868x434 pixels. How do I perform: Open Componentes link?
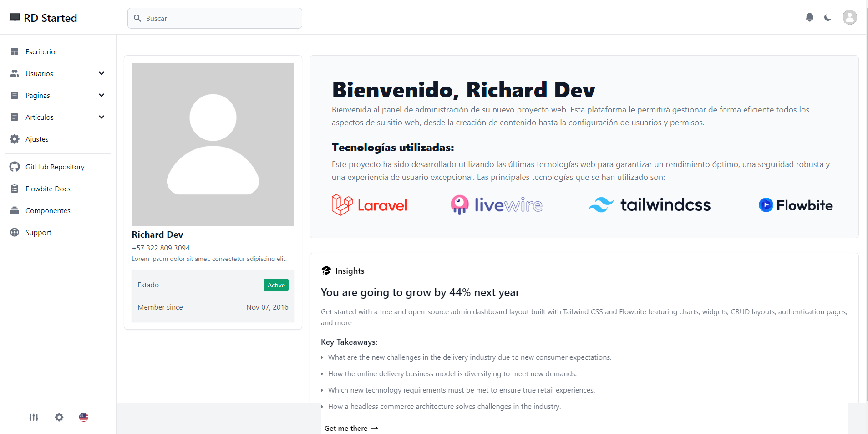[x=58, y=210]
